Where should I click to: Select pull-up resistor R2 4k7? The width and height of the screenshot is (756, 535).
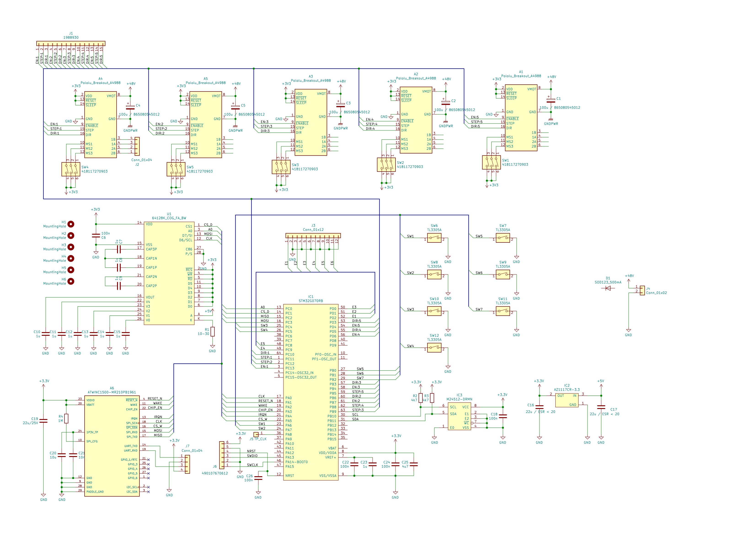420,398
